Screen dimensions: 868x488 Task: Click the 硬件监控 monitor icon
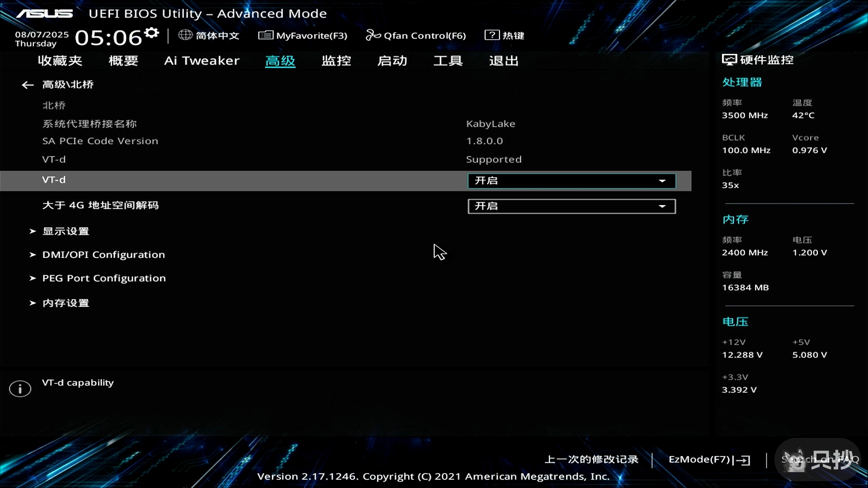point(729,60)
